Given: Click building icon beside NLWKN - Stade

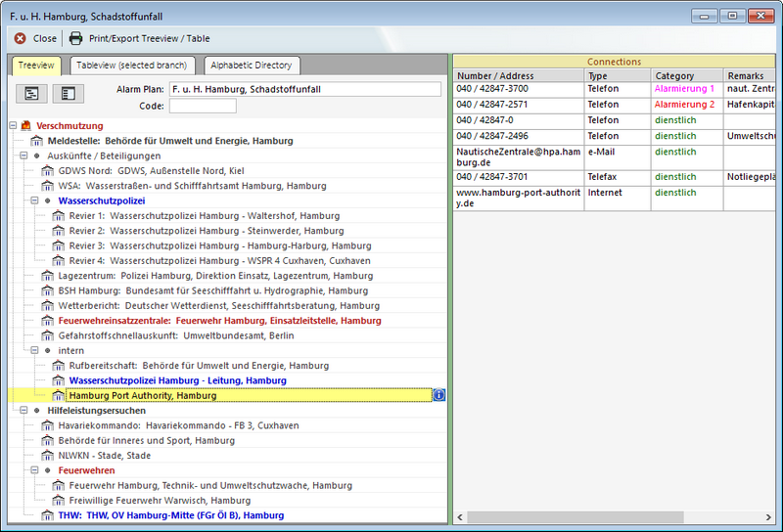Looking at the screenshot, I should (x=47, y=455).
